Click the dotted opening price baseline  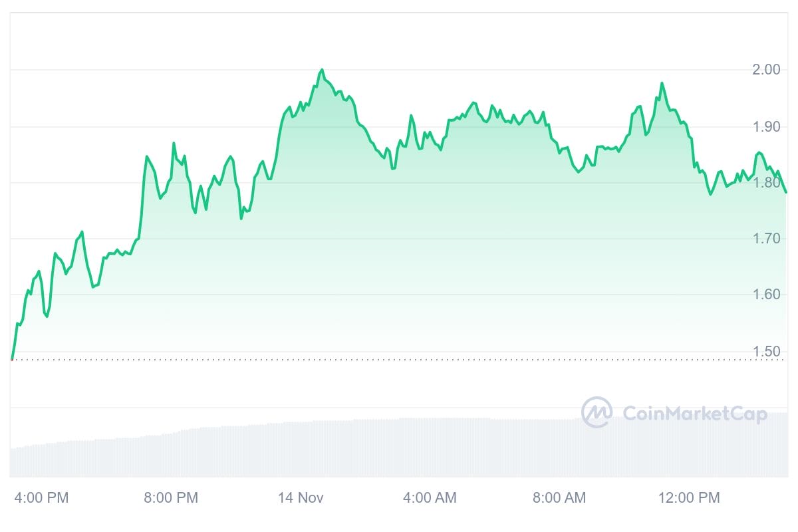[x=399, y=360]
